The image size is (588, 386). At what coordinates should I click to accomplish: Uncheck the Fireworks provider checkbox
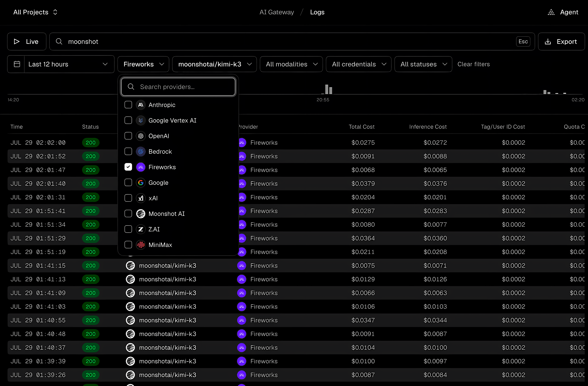[x=128, y=167]
